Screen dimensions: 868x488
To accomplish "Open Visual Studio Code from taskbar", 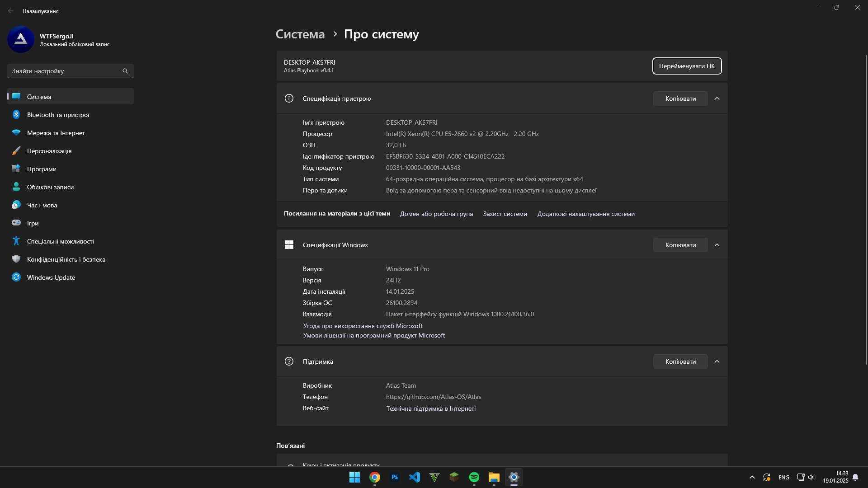I will click(x=415, y=477).
